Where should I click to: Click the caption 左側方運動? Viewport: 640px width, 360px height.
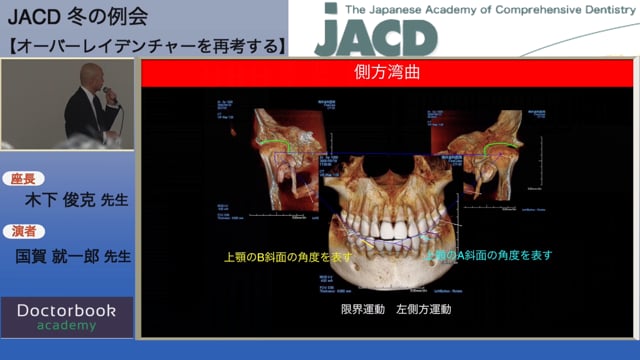tap(424, 309)
